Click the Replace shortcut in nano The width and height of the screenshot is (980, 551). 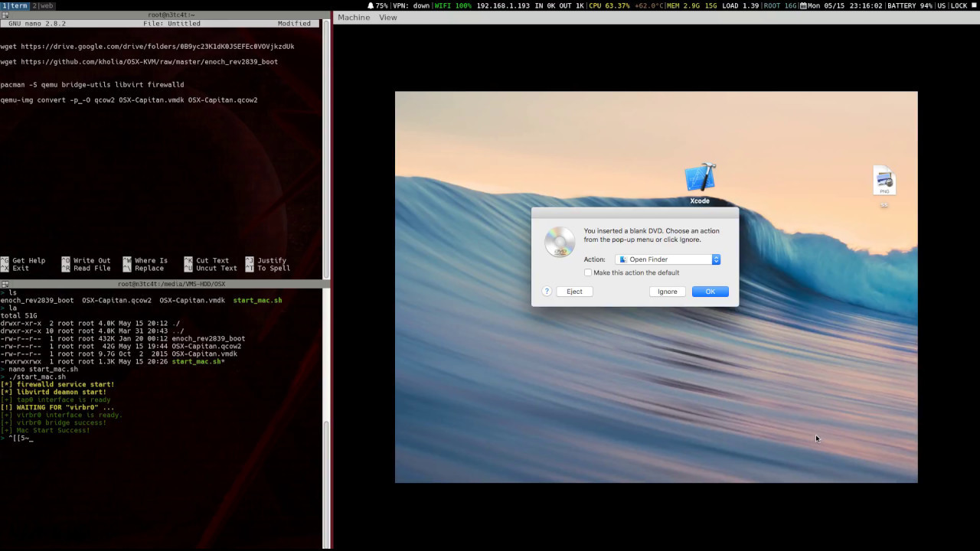[143, 269]
